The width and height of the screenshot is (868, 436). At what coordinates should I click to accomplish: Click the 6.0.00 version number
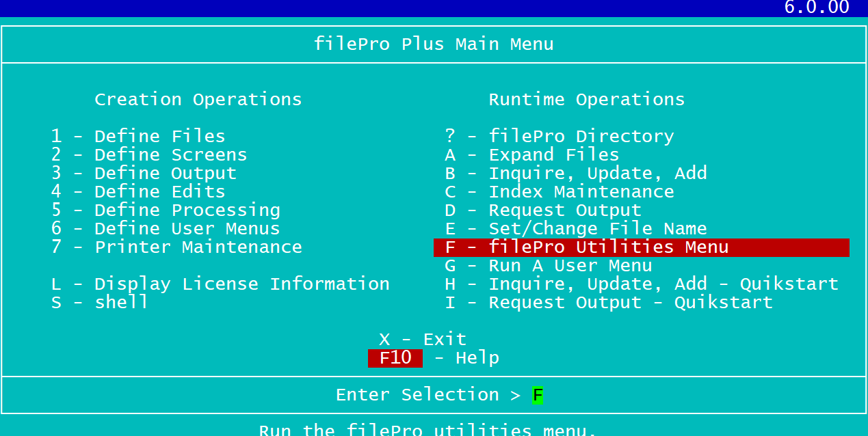[x=817, y=8]
